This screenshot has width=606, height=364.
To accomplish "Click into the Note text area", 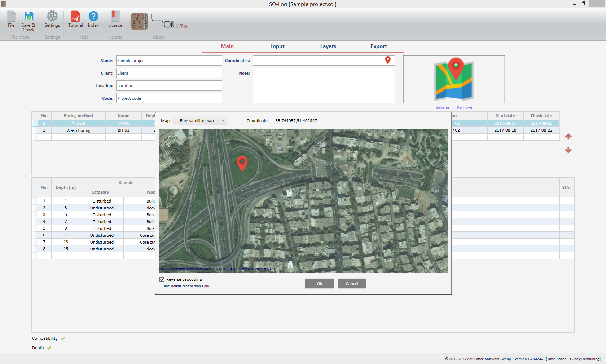I will (324, 86).
